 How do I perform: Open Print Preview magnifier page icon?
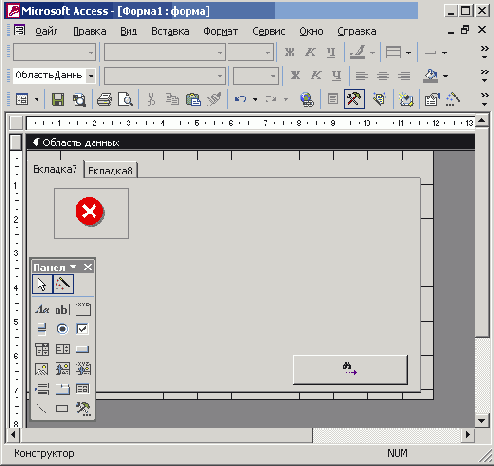pyautogui.click(x=125, y=99)
